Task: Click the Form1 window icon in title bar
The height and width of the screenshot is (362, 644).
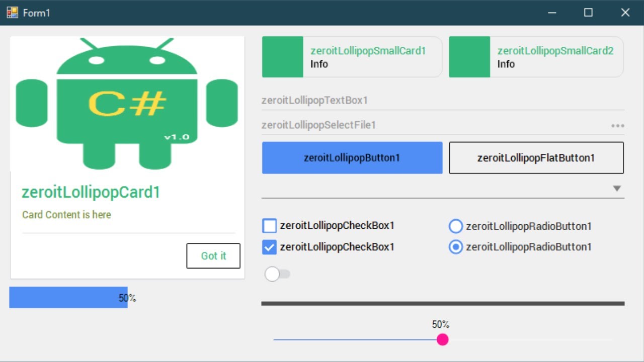Action: [12, 13]
